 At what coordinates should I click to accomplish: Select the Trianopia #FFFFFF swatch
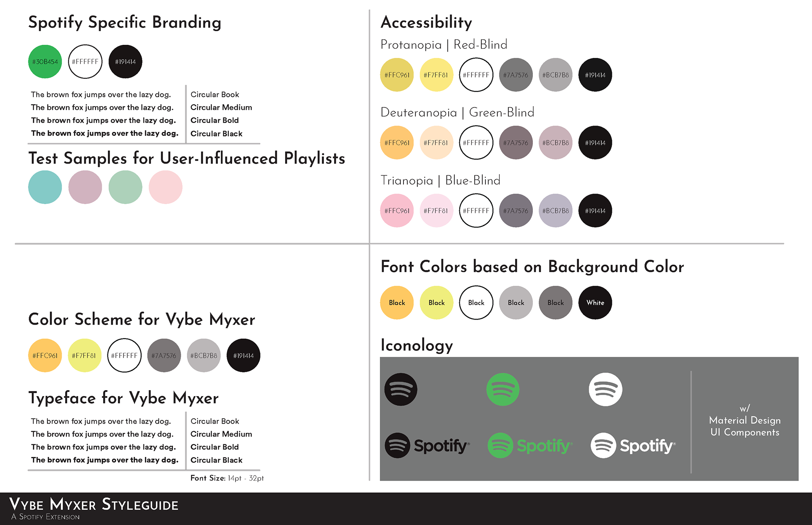pyautogui.click(x=476, y=211)
